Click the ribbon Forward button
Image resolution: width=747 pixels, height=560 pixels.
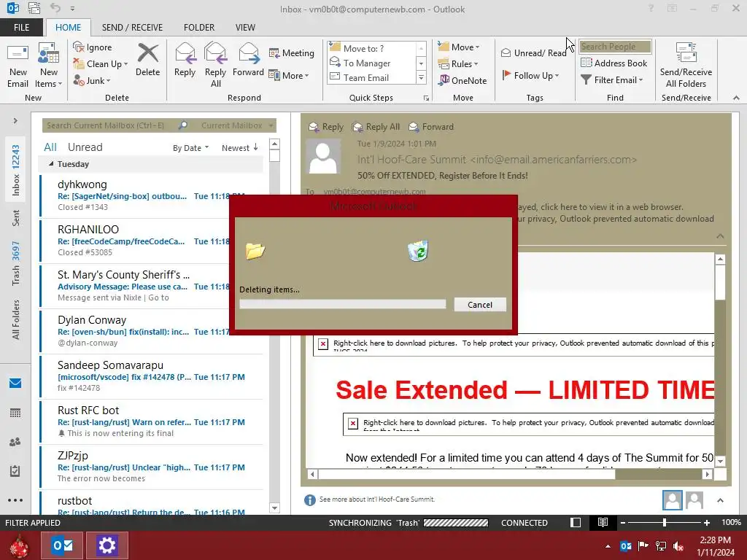point(248,61)
